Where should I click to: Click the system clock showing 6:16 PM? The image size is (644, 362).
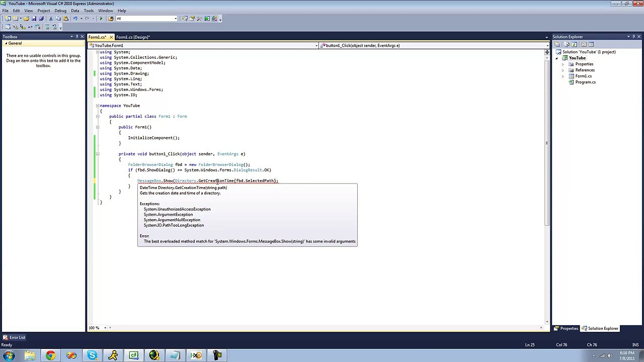click(x=627, y=355)
